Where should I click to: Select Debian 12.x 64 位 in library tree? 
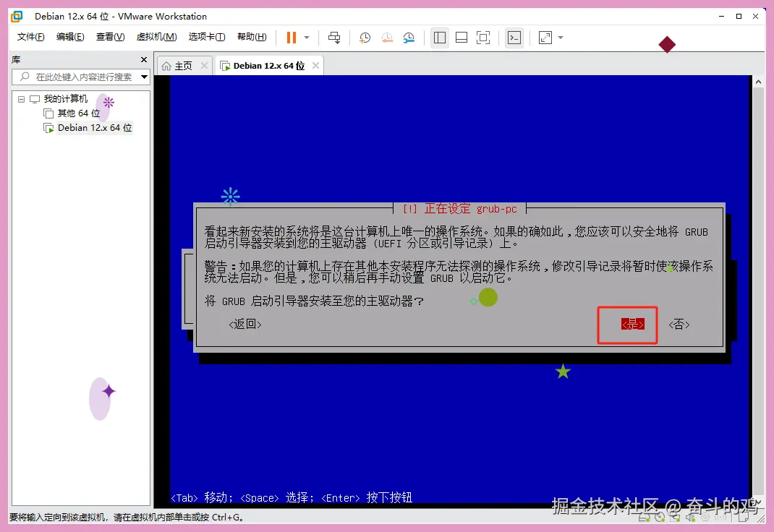[94, 128]
